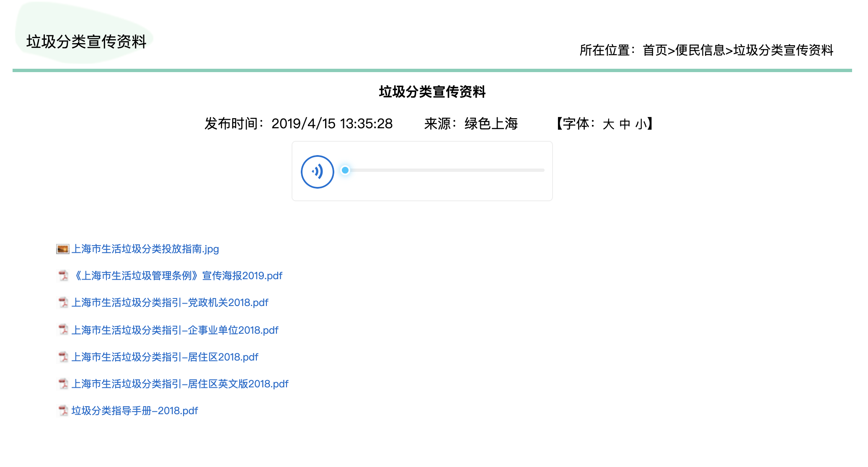The image size is (868, 467).
Task: Click PDF icon next to 宣传海报2019
Action: 63,276
